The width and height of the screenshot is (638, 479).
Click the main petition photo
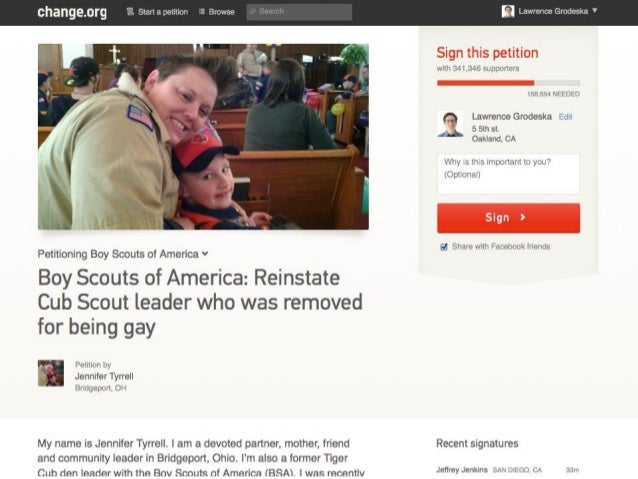pyautogui.click(x=203, y=137)
